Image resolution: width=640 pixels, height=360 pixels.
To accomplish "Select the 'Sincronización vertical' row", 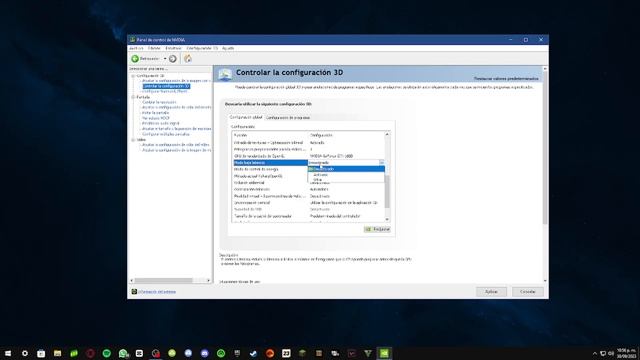I will 309,202.
